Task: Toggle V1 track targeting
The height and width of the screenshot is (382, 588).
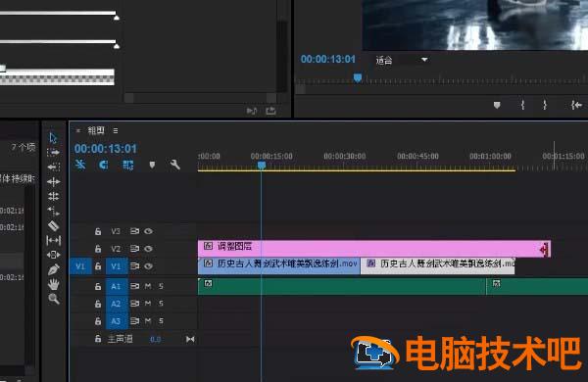Action: [x=116, y=266]
